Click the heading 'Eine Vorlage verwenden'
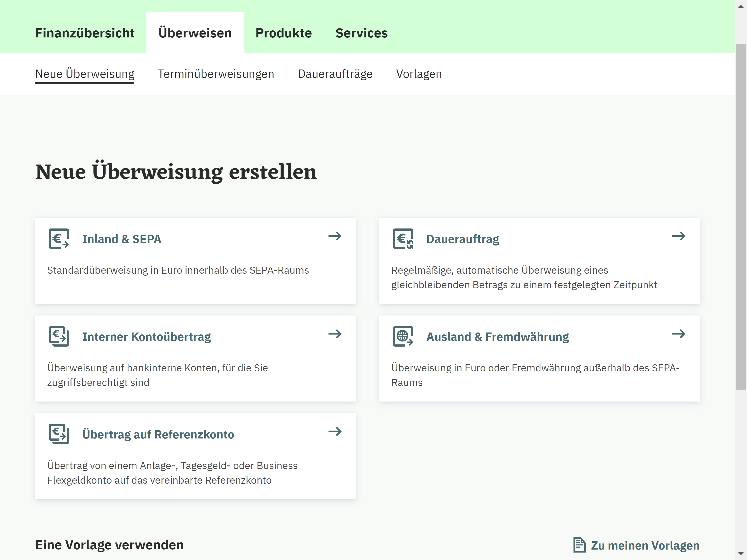The height and width of the screenshot is (560, 747). [x=109, y=545]
